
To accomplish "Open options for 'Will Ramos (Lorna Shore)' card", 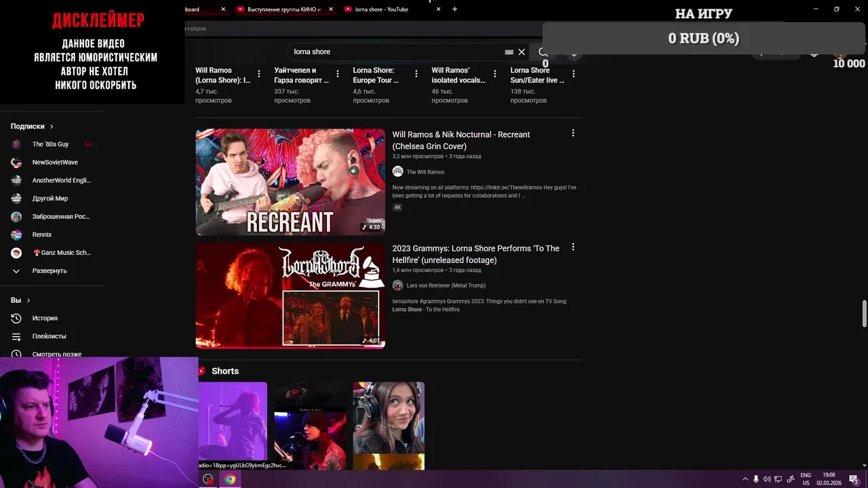I will pos(259,74).
